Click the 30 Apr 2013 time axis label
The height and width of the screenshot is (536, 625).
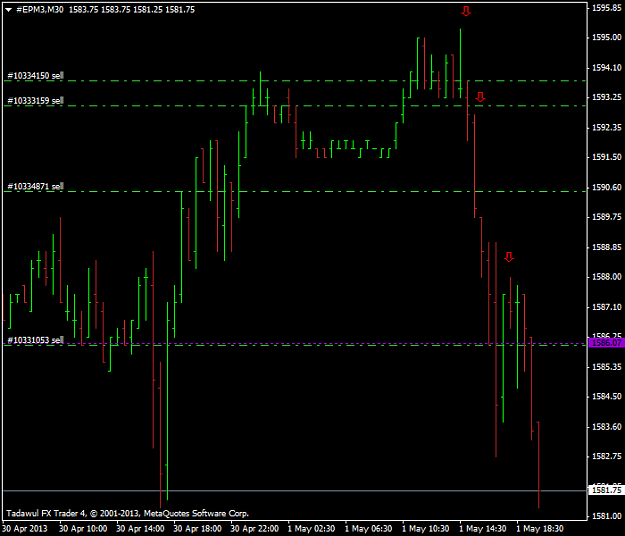(x=25, y=529)
